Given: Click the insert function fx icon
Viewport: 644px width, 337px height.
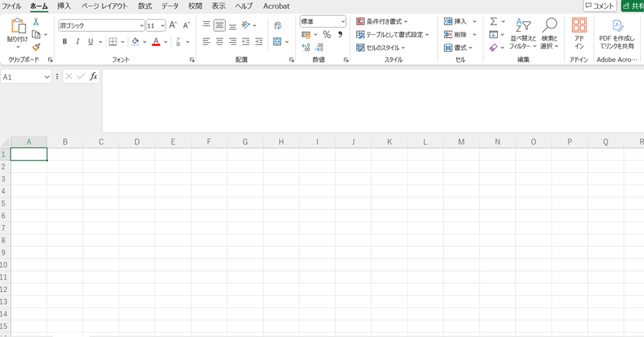Looking at the screenshot, I should pyautogui.click(x=93, y=76).
